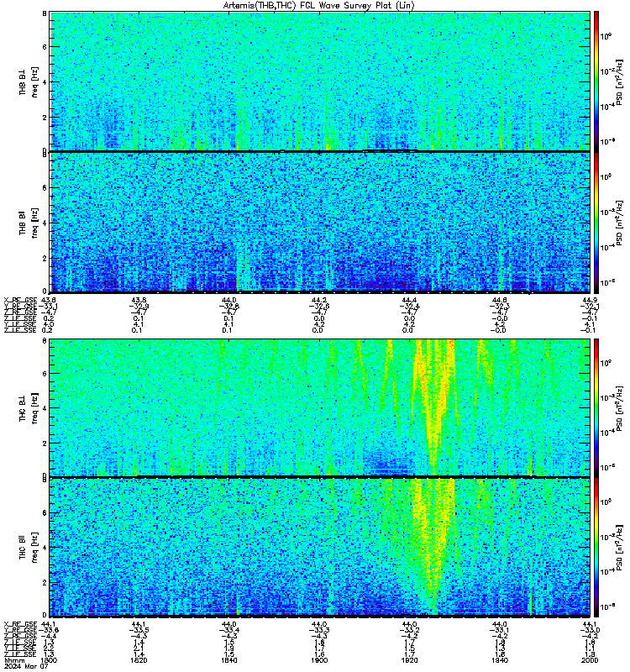Select the THB B∥ PSD color bar
The image size is (630, 672).
596,223
